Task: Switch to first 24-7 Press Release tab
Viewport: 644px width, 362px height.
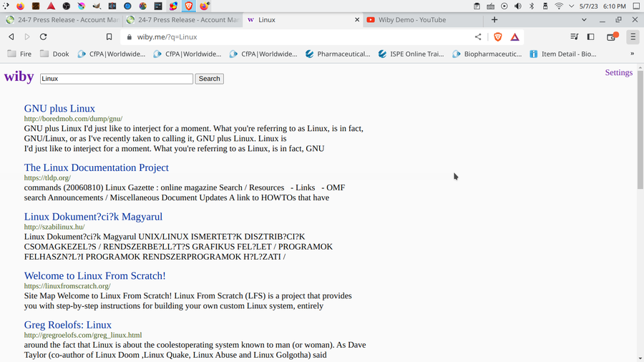Action: tap(64, 20)
